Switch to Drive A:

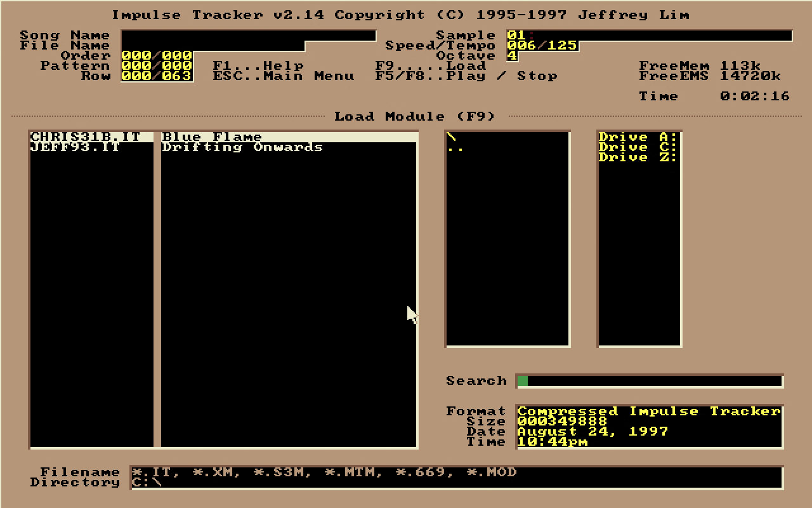pyautogui.click(x=639, y=137)
